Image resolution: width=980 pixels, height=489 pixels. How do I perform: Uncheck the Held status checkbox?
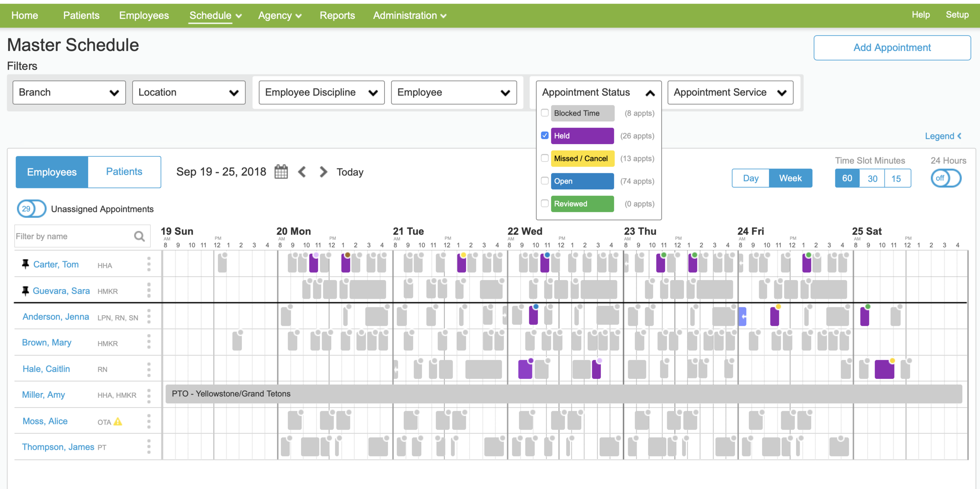(544, 136)
